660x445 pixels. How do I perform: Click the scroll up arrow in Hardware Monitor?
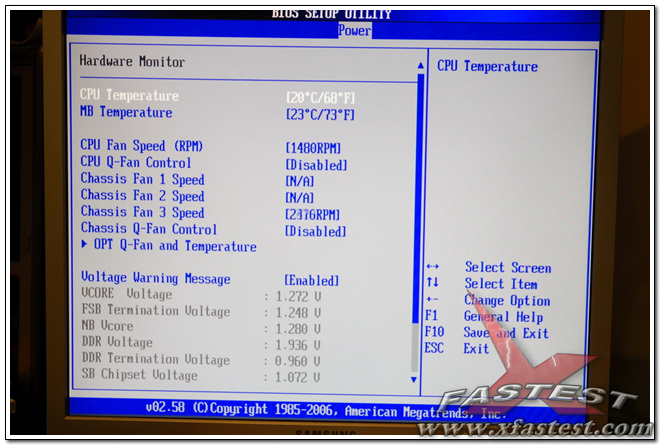pyautogui.click(x=420, y=66)
